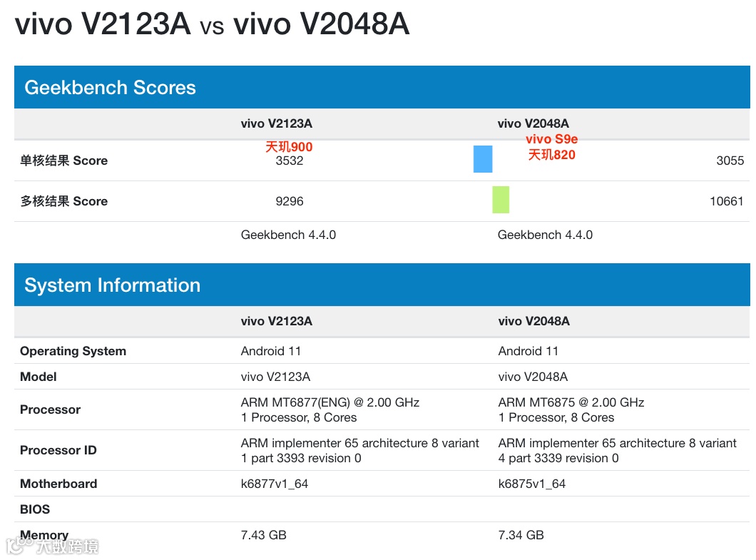Viewport: 756px width, 560px height.
Task: Click the red vivo S9e annotation
Action: [x=551, y=139]
